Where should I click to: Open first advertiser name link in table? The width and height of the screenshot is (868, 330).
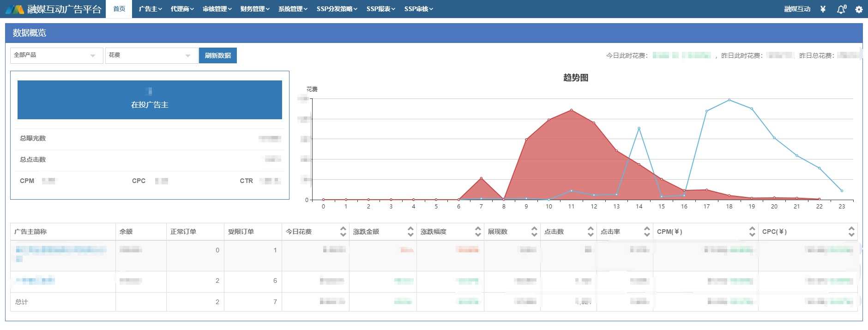pos(61,250)
